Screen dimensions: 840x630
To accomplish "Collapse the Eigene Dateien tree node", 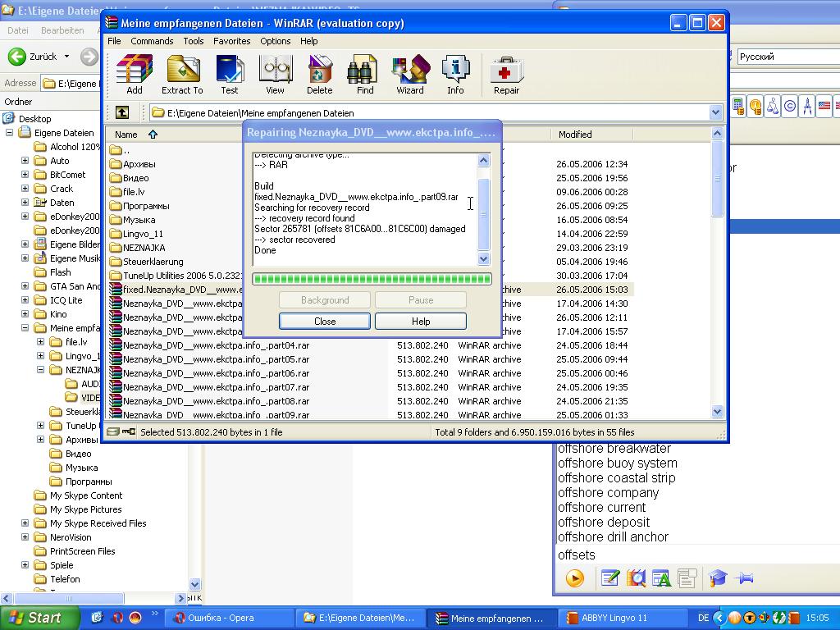I will pyautogui.click(x=10, y=132).
